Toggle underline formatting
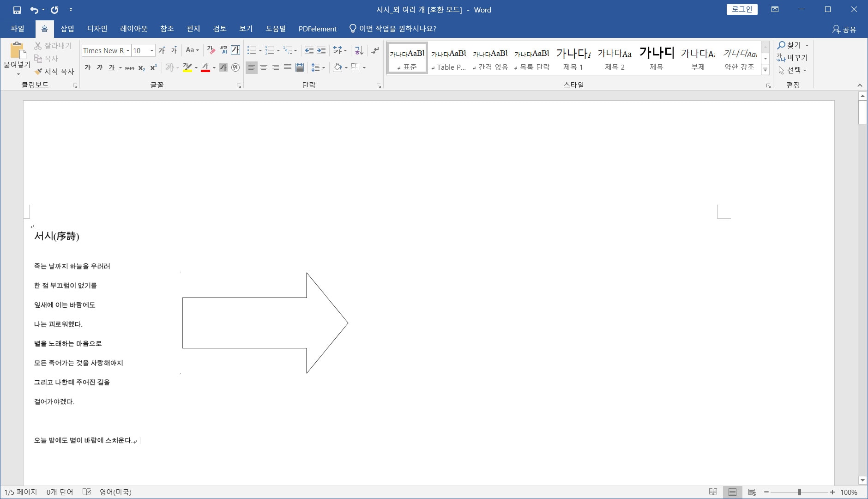Image resolution: width=868 pixels, height=499 pixels. pyautogui.click(x=112, y=67)
